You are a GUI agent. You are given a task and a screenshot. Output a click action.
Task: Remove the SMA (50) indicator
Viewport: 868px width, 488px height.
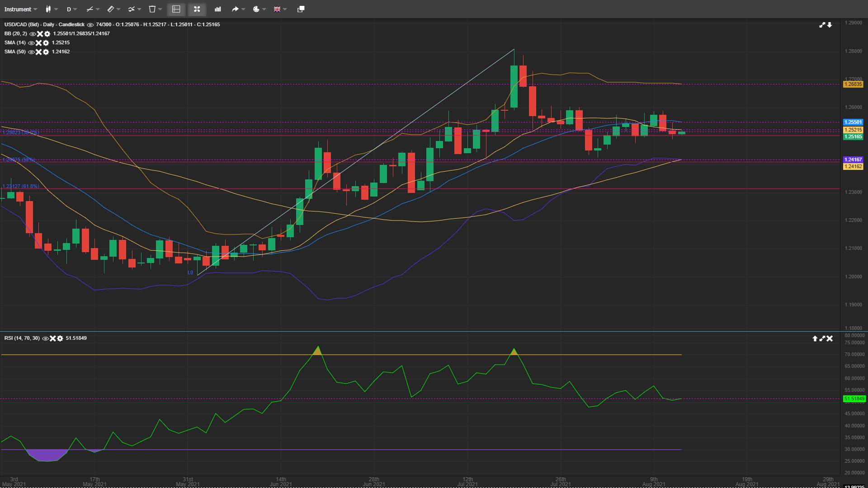pos(39,52)
